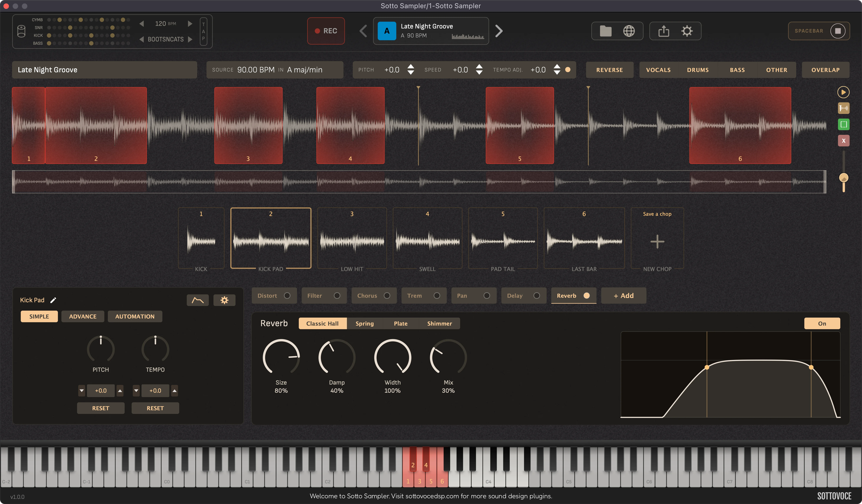Increase the header PITCH stepper up arrow
The height and width of the screenshot is (504, 862).
411,67
